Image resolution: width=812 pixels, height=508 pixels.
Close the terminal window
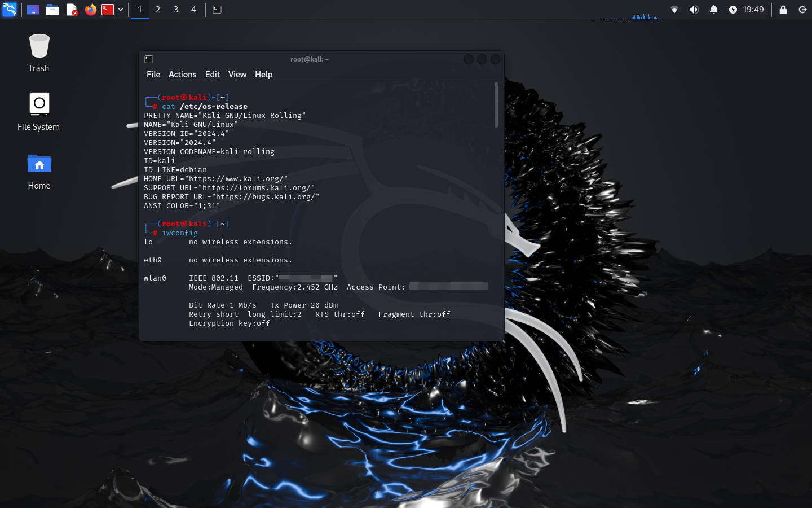(x=496, y=59)
